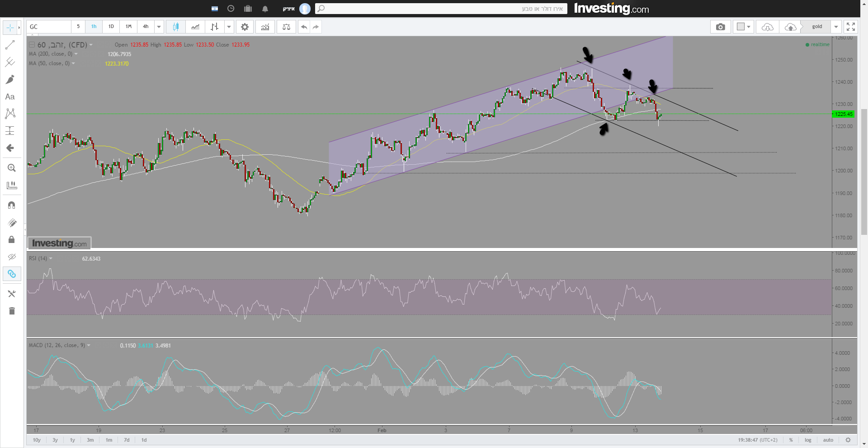Activate the zoom in tool
The width and height of the screenshot is (868, 448).
(x=12, y=168)
